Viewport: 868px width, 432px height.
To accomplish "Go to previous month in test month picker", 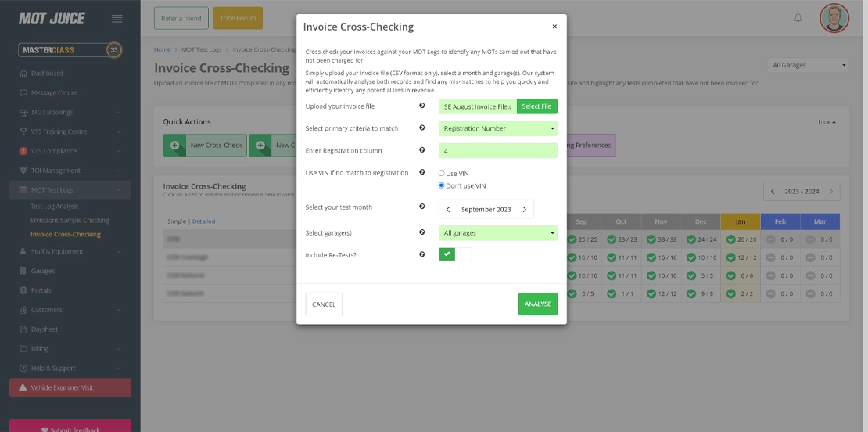I will coord(448,210).
